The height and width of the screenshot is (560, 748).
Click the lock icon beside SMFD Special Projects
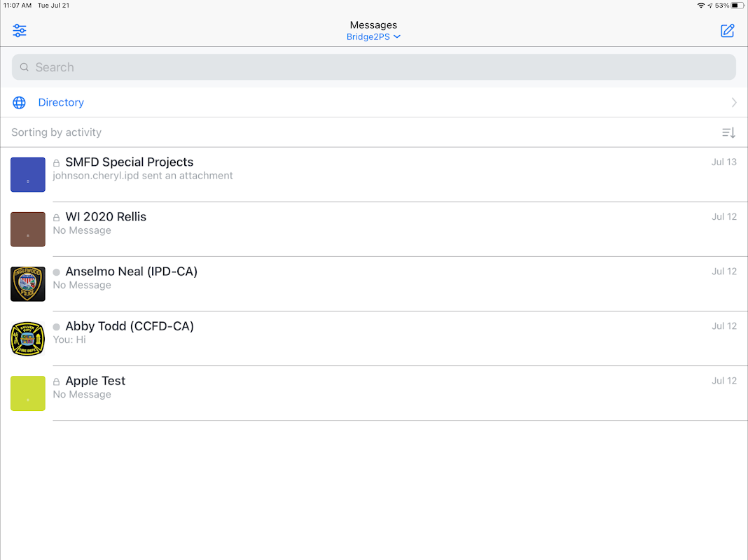57,163
